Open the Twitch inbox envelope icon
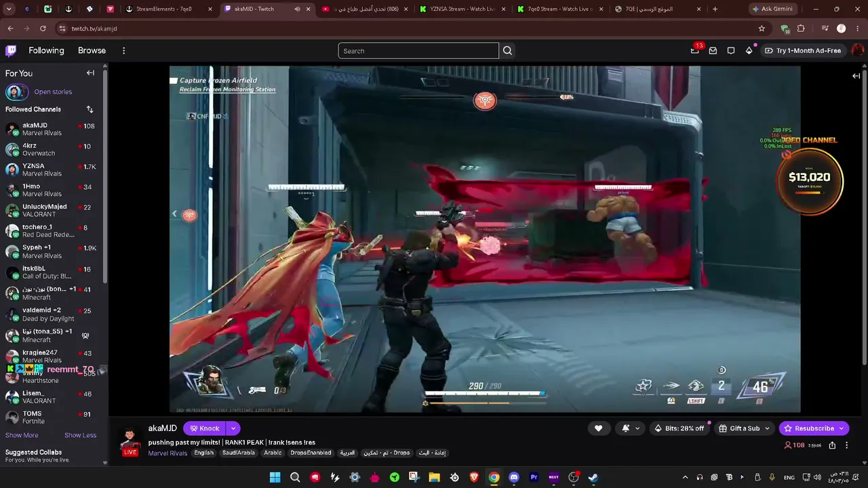868x488 pixels. pos(713,50)
